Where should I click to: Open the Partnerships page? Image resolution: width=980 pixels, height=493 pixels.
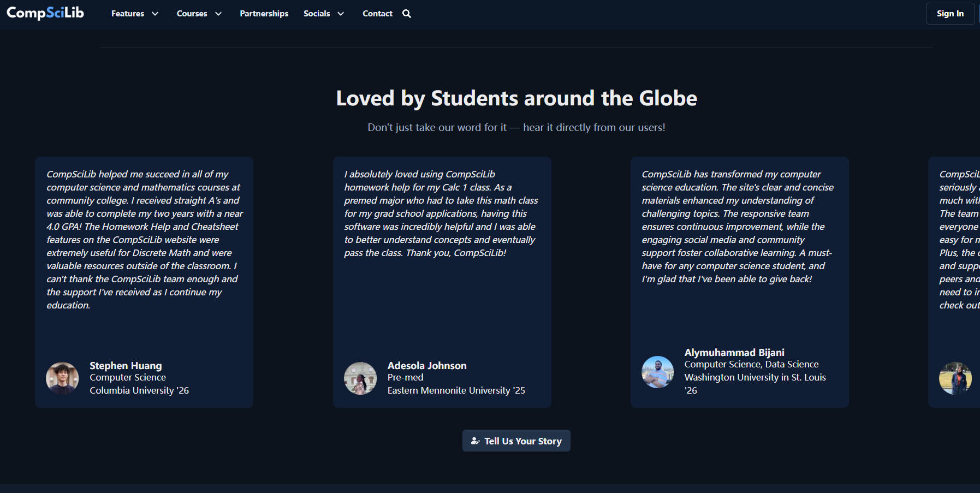264,13
